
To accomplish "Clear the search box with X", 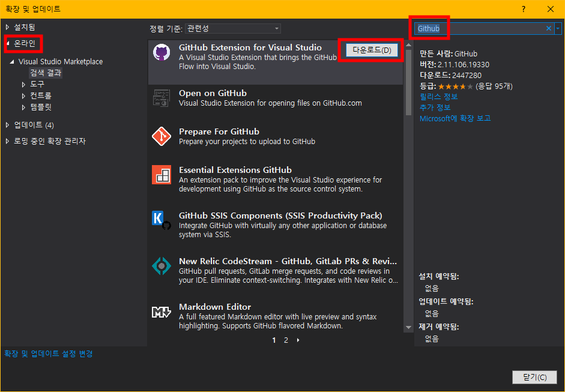I will click(548, 28).
